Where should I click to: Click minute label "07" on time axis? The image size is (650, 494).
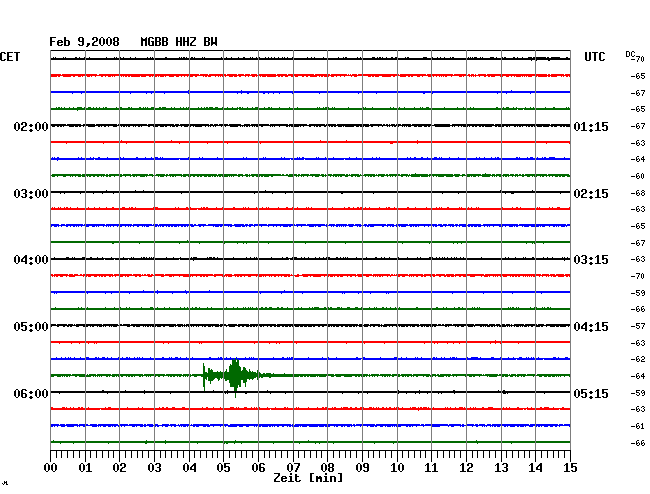tap(293, 467)
